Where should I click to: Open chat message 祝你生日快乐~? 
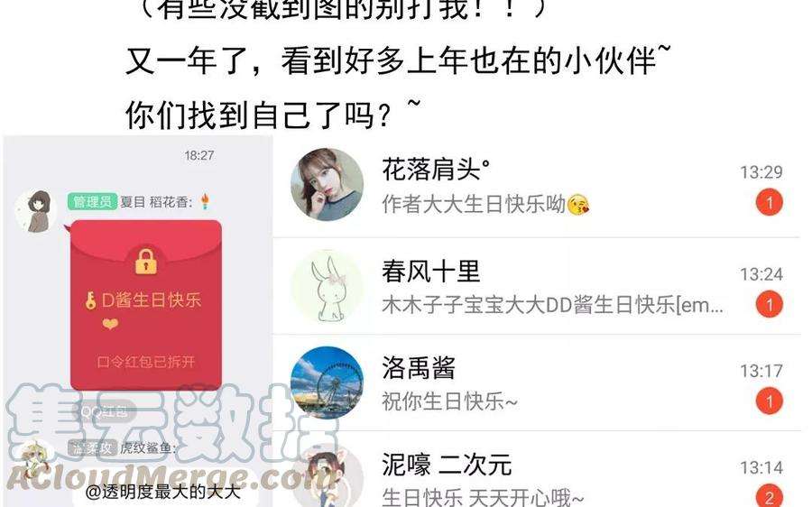click(449, 401)
